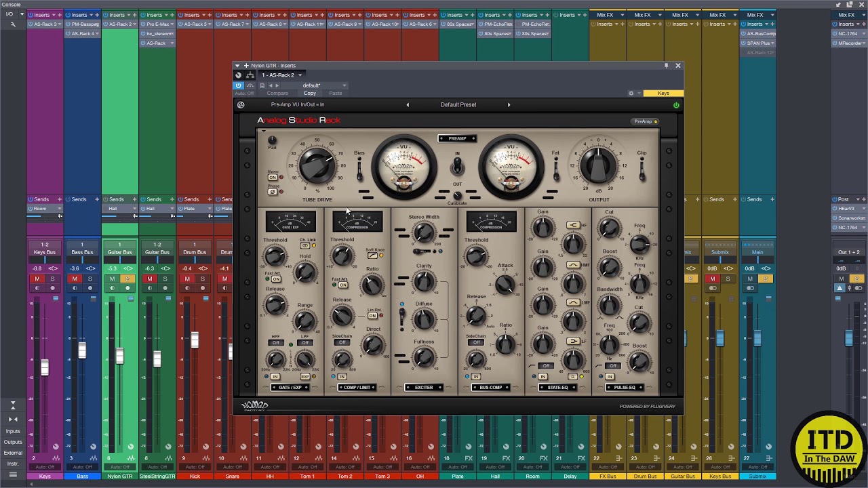Select the LMF bell shape button
Image resolution: width=868 pixels, height=488 pixels.
point(573,302)
